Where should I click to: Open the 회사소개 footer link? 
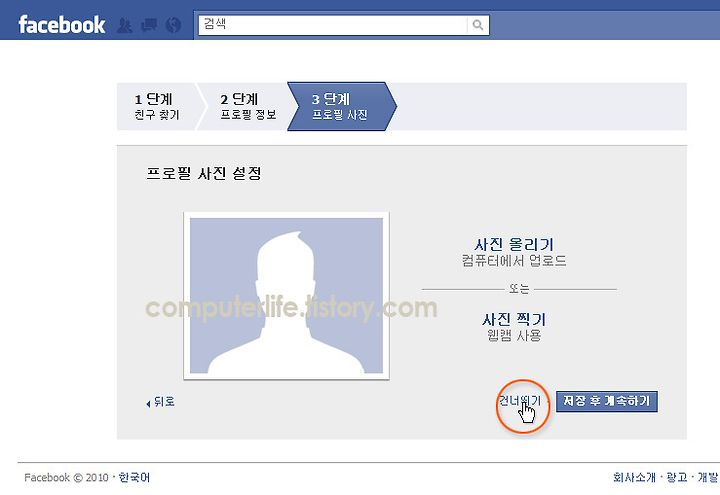(634, 478)
